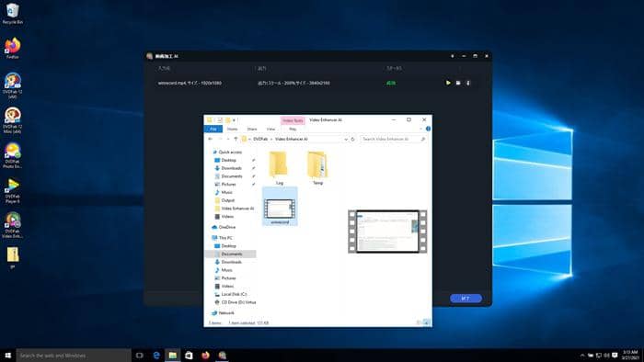The image size is (644, 362).
Task: Open the Log folder
Action: pos(280,168)
